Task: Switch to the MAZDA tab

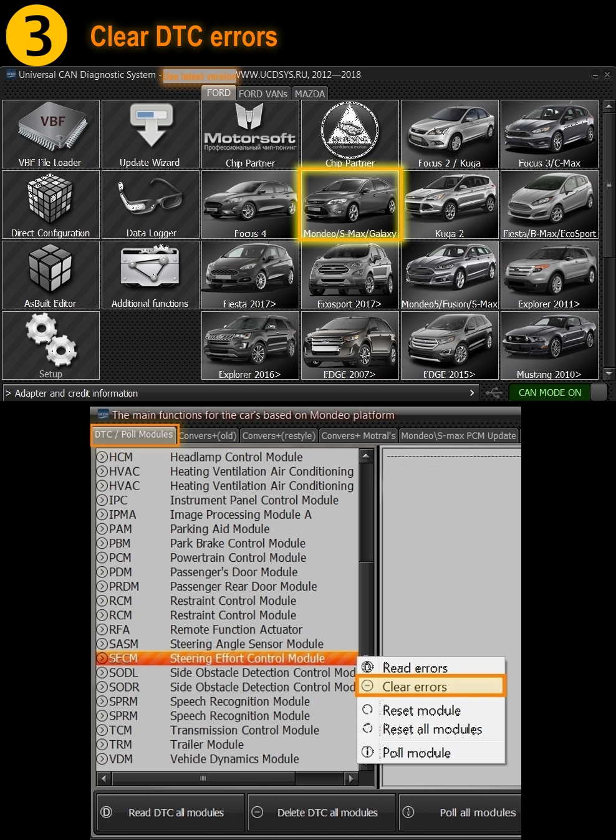Action: 310,94
